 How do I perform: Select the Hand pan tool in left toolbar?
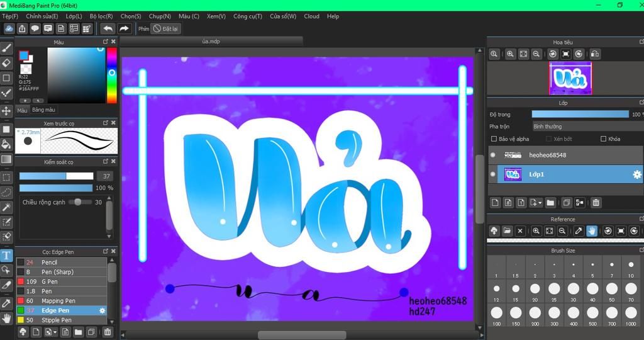point(6,318)
